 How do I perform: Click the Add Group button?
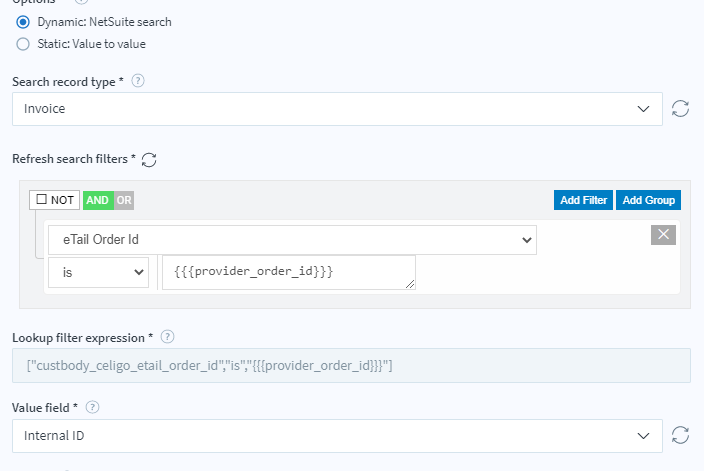(648, 200)
